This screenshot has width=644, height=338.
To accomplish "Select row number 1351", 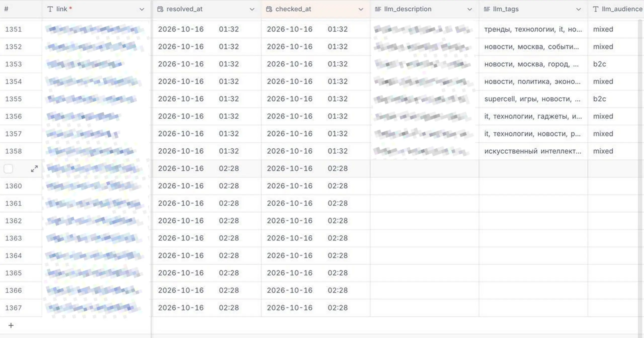I will pyautogui.click(x=13, y=29).
